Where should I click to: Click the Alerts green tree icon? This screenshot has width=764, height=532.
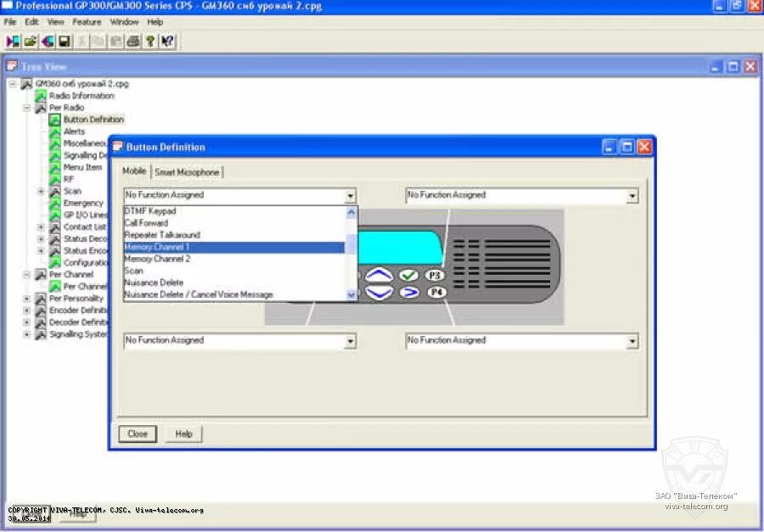pos(55,132)
